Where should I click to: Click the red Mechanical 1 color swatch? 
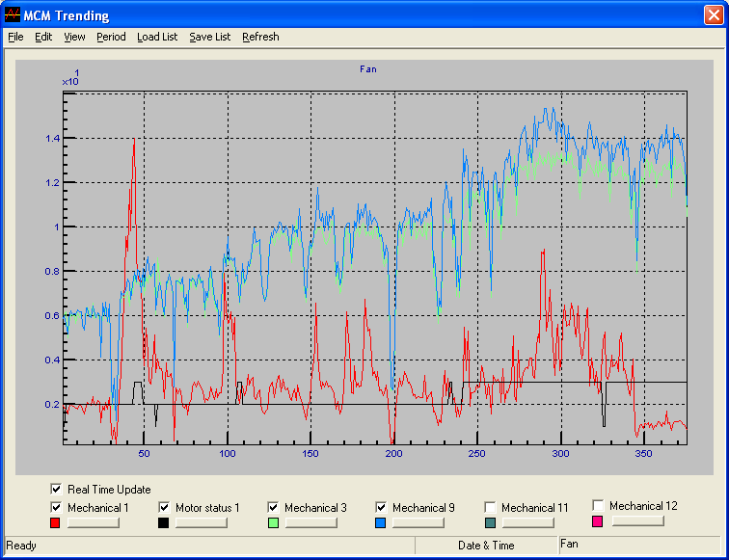tap(55, 522)
